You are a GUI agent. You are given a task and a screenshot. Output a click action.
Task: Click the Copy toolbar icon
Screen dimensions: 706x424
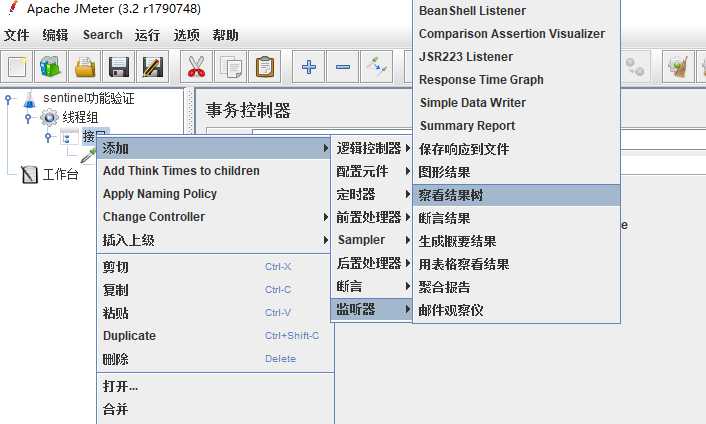pyautogui.click(x=231, y=67)
